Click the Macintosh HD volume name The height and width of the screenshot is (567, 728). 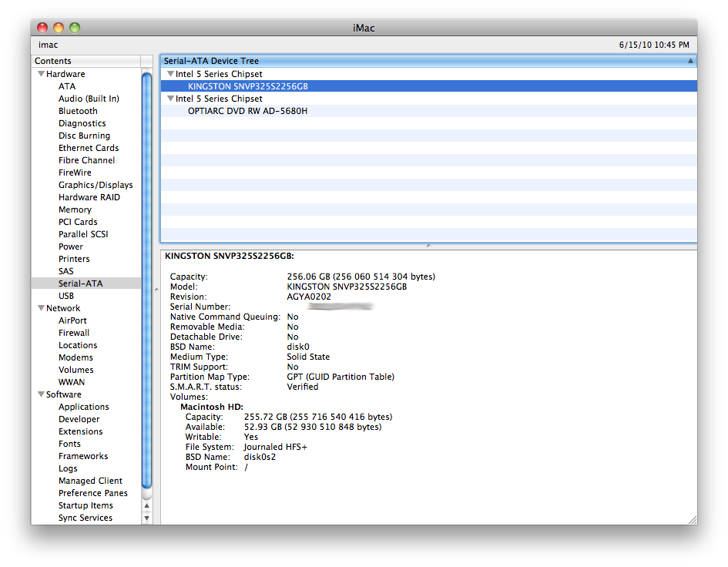212,407
